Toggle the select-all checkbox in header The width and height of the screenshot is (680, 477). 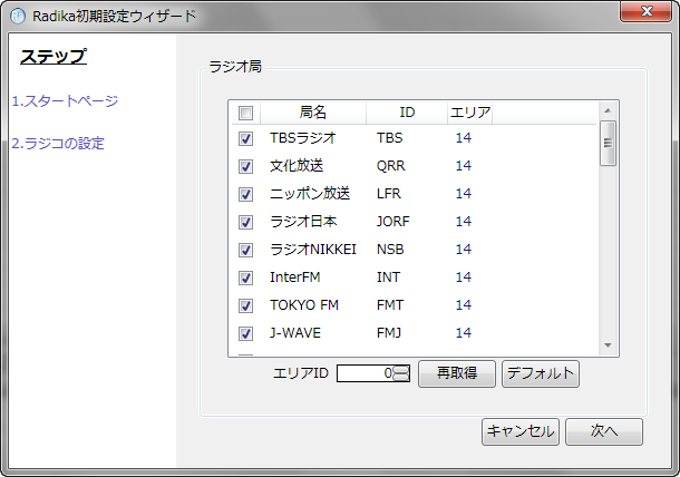click(245, 113)
